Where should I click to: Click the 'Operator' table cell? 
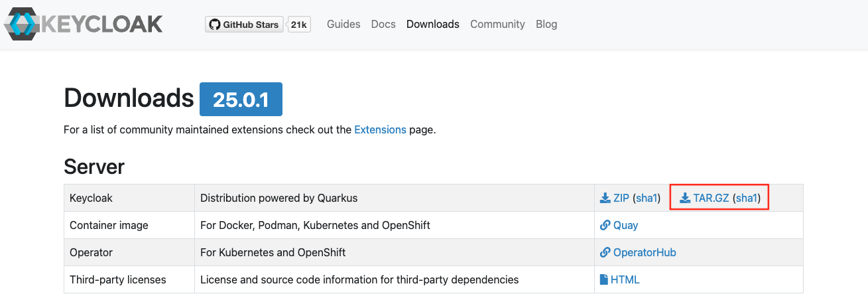click(x=129, y=252)
